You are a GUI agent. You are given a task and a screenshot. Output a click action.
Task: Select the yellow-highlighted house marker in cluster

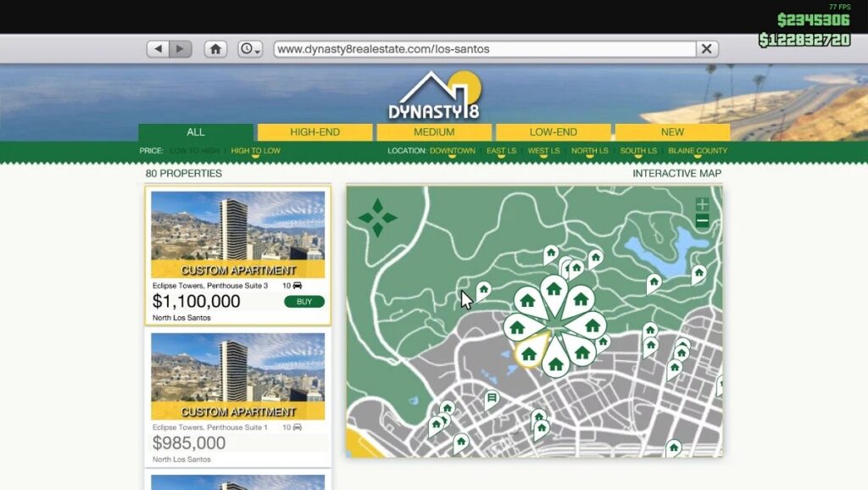point(529,354)
